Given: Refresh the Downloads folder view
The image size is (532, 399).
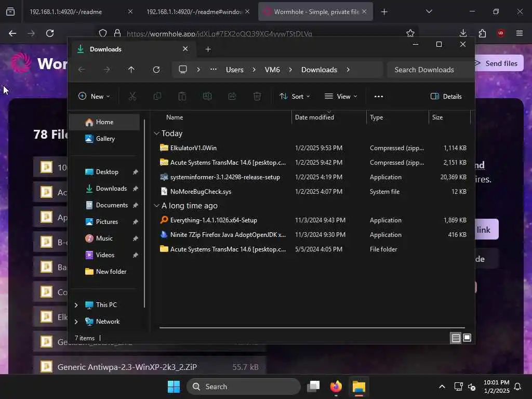Looking at the screenshot, I should point(156,70).
